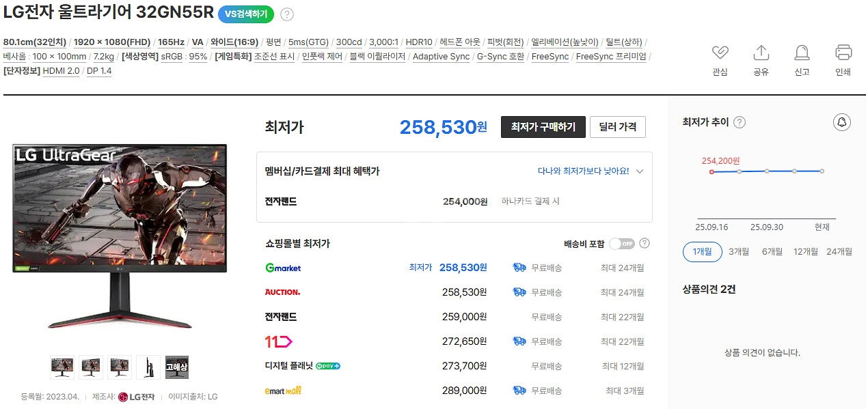Select the 고해상 product thumbnail
This screenshot has width=868, height=409.
click(x=176, y=367)
